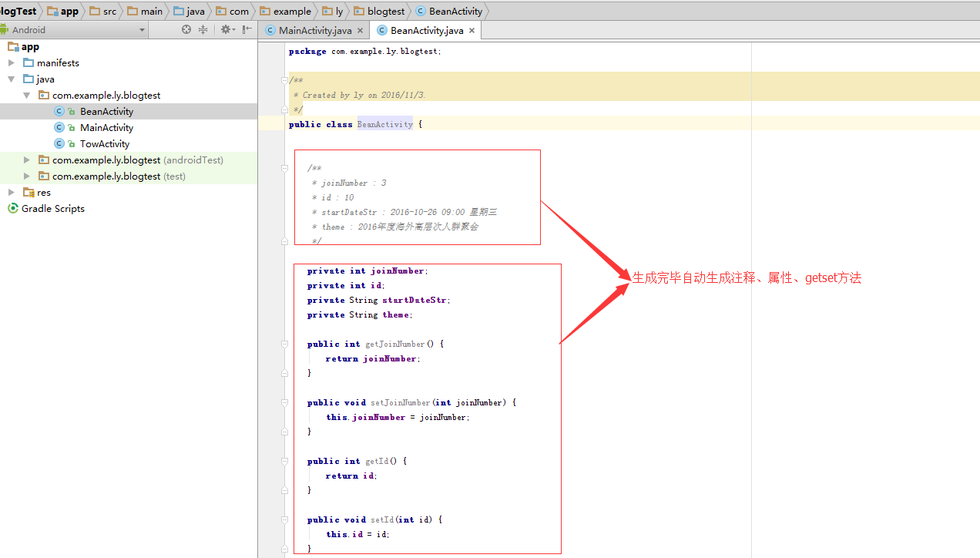The image size is (980, 558).
Task: Collapse the java folder
Action: click(x=12, y=79)
